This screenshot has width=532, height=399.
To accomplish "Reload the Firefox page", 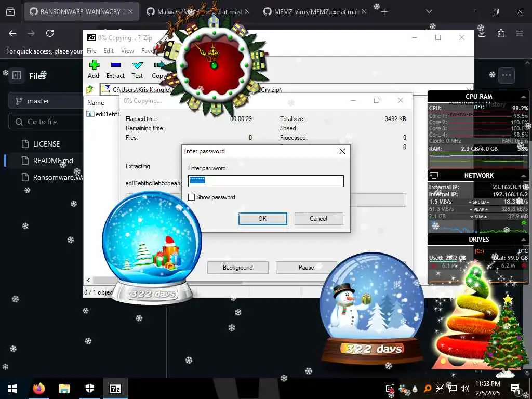I will [x=50, y=33].
